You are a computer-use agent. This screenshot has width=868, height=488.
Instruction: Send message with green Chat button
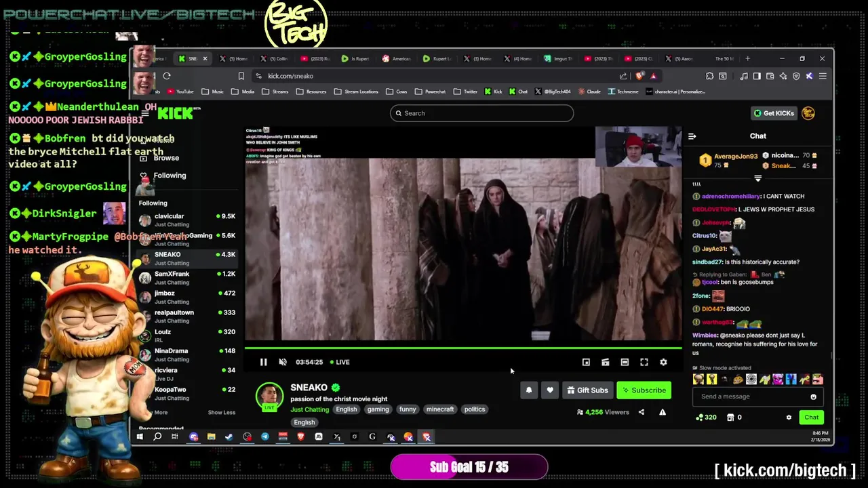coord(812,418)
